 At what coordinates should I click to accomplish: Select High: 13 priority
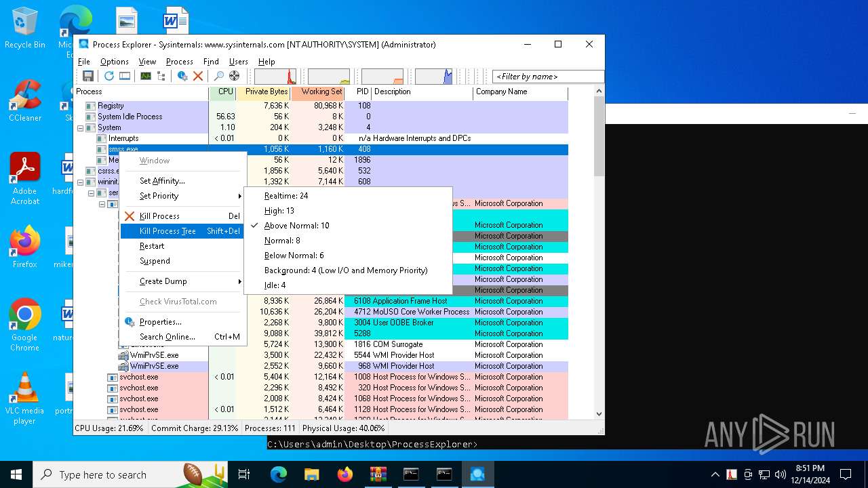(348, 211)
